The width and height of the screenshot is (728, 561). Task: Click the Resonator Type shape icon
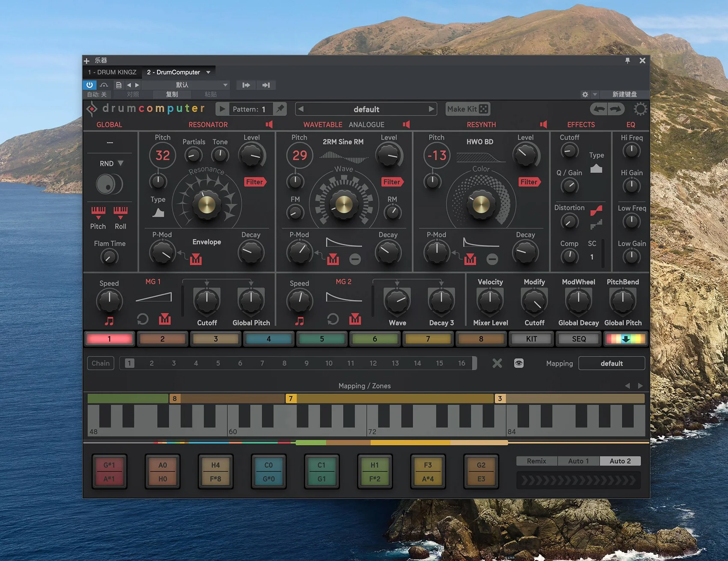(158, 212)
